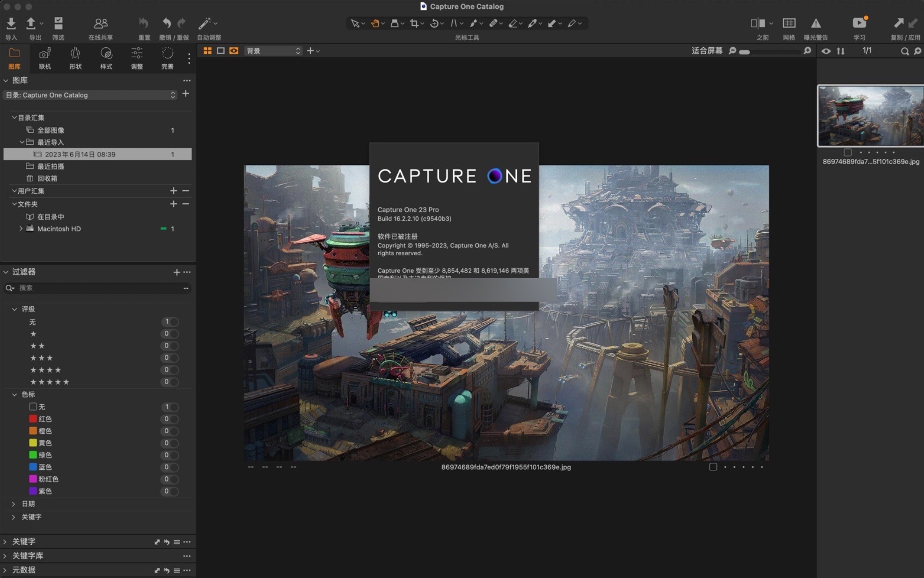Select the Keystone cursor tool

click(454, 23)
